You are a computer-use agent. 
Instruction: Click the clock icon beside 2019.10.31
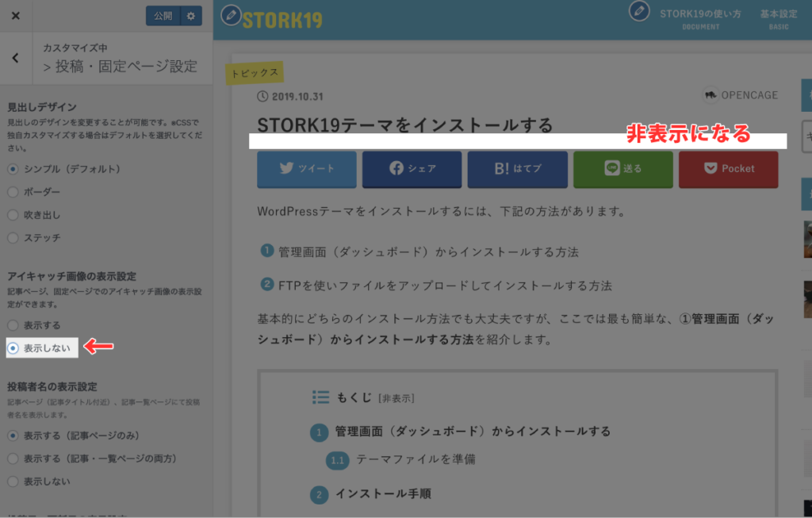tap(262, 96)
